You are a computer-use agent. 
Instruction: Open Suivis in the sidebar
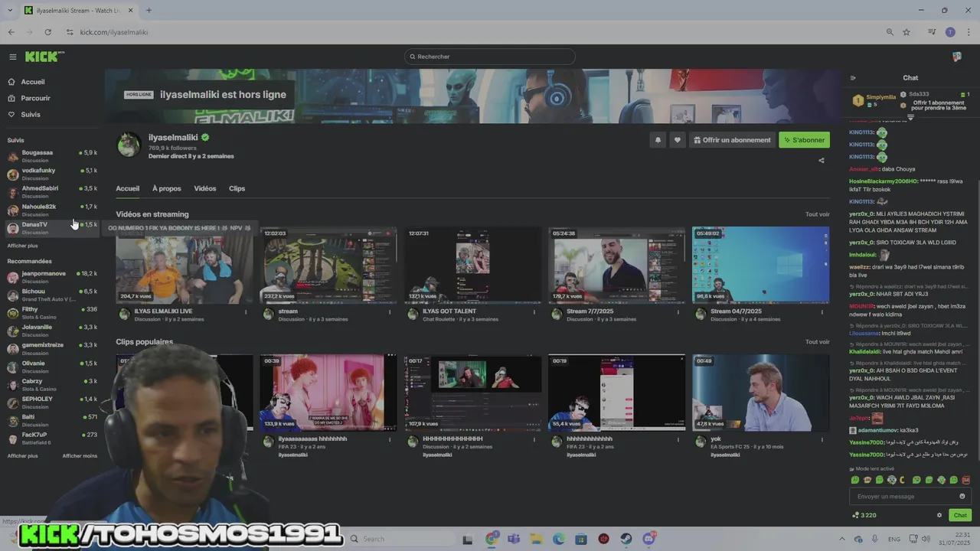click(31, 115)
